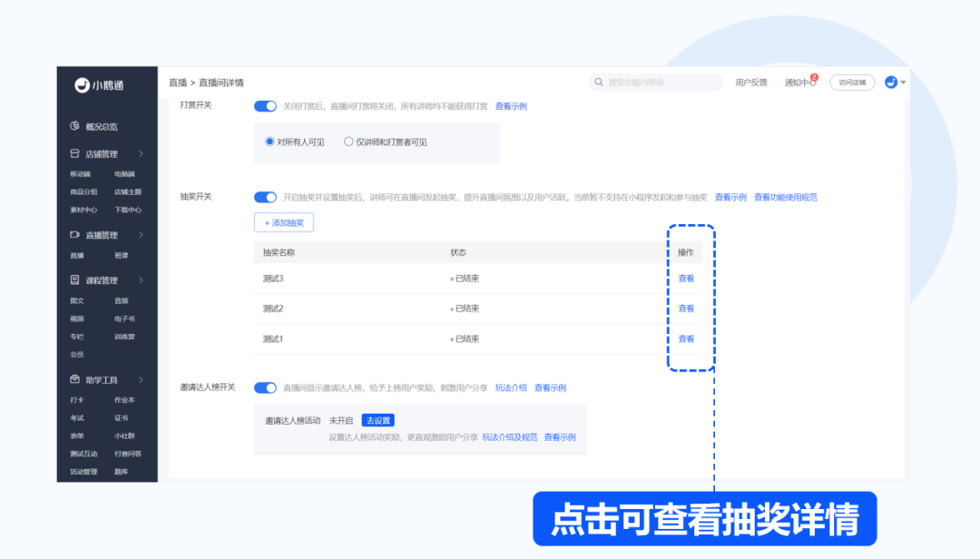Click 查看 for 测试3 lottery
The height and width of the screenshot is (559, 980).
tap(686, 279)
